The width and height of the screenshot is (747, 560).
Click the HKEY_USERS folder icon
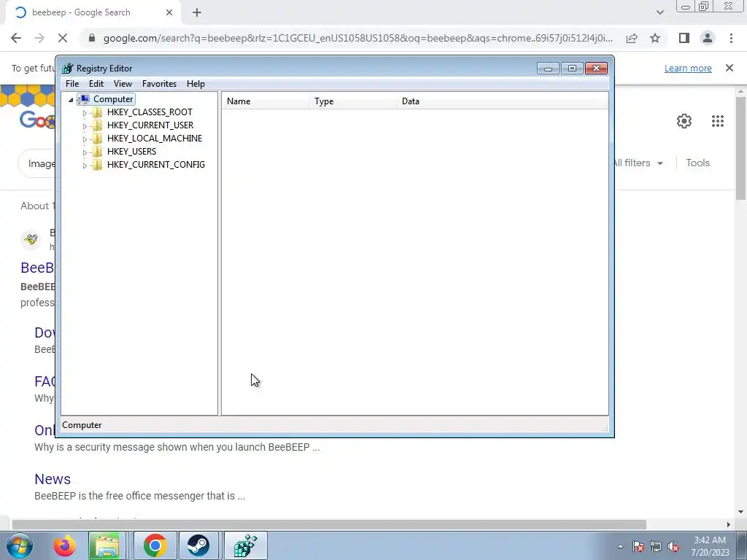click(x=97, y=152)
